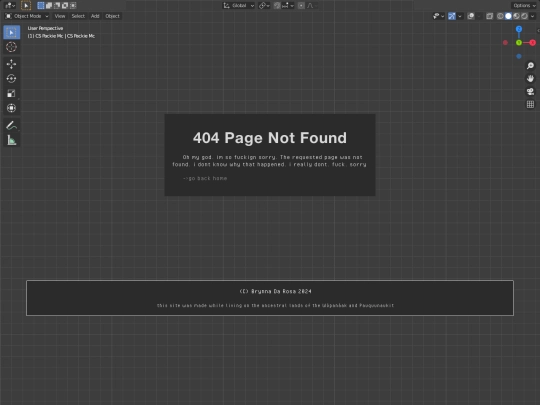Open the snapping options dropdown
This screenshot has width=540, height=405.
point(288,6)
